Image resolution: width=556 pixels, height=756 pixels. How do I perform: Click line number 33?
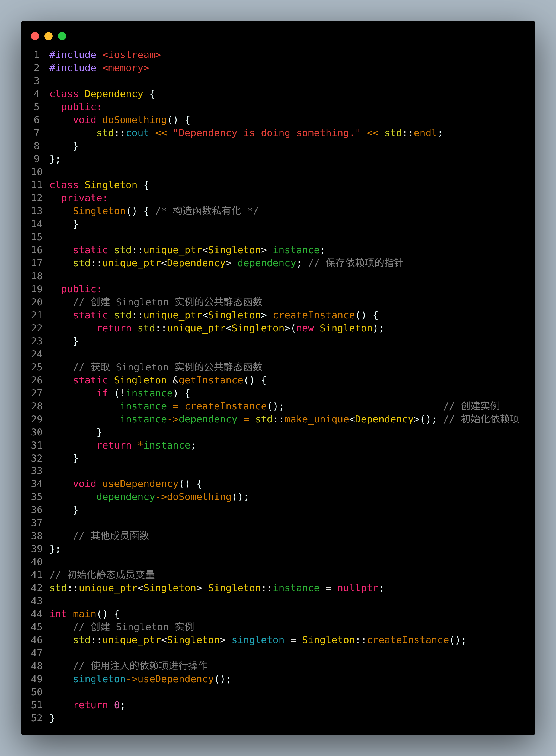coord(37,471)
